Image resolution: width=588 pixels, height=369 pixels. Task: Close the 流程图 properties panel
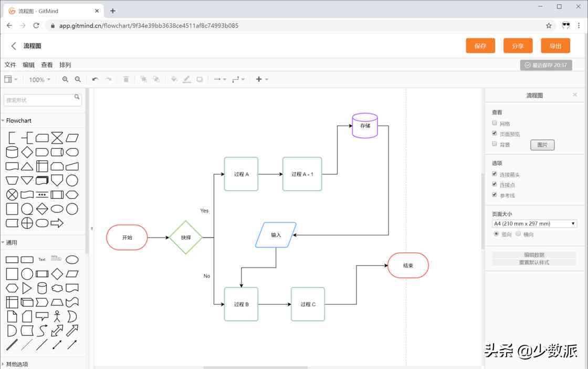click(x=575, y=95)
